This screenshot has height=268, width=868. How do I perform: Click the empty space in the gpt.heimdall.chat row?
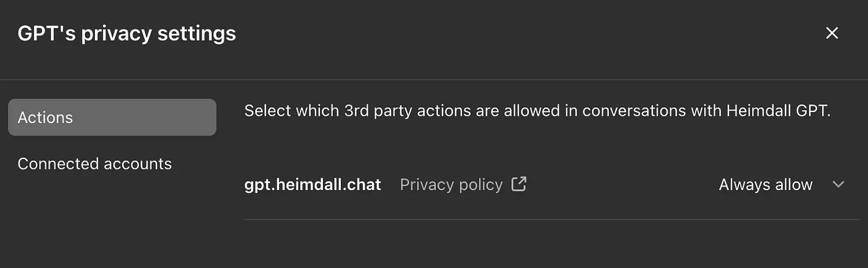pos(620,184)
